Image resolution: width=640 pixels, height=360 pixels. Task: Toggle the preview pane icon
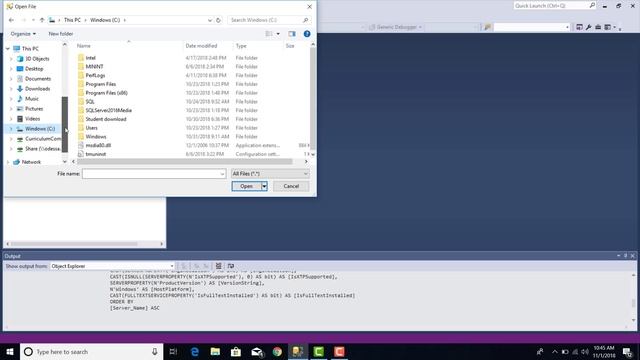(292, 34)
